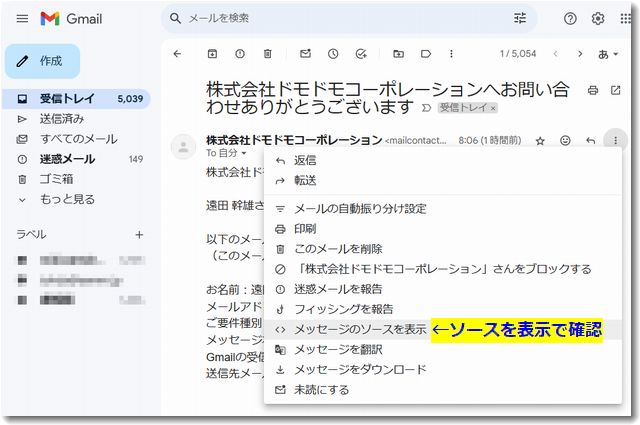The height and width of the screenshot is (425, 640).
Task: Click the importance marker beside subject
Action: (x=426, y=108)
